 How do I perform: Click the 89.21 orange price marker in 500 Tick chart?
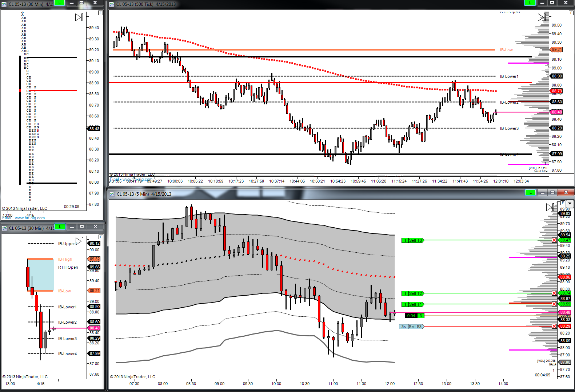coord(556,49)
